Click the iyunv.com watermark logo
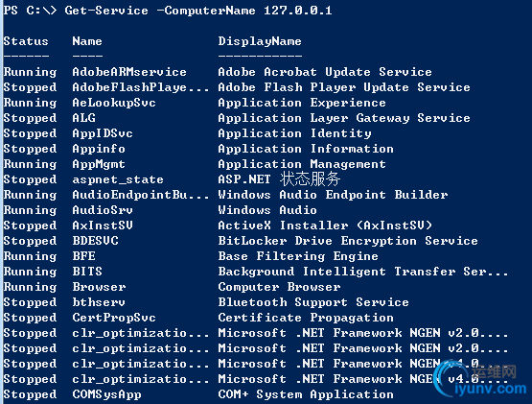Viewport: 532px width, 404px height. point(483,382)
